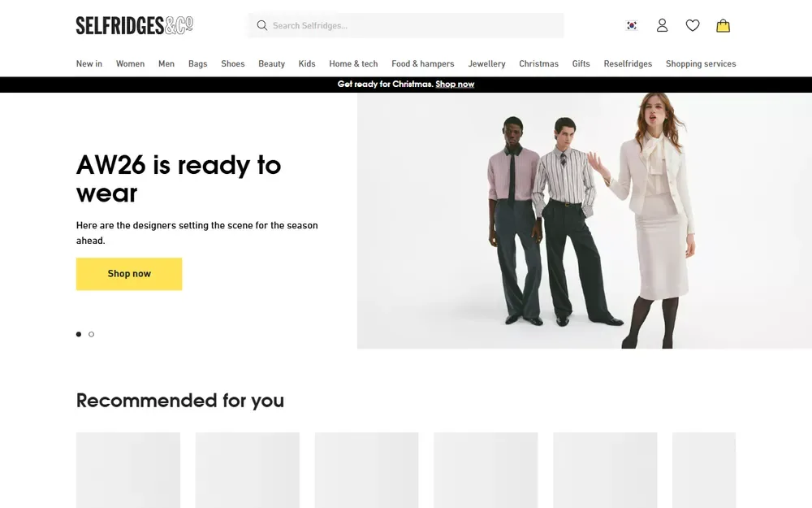Open the Beauty menu

pyautogui.click(x=271, y=63)
